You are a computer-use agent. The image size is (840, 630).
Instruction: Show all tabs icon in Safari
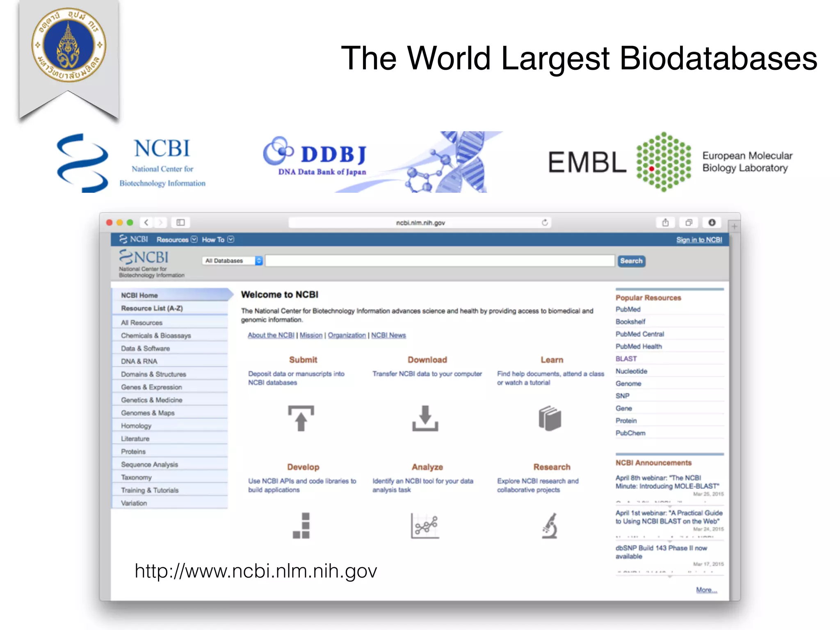pos(689,222)
